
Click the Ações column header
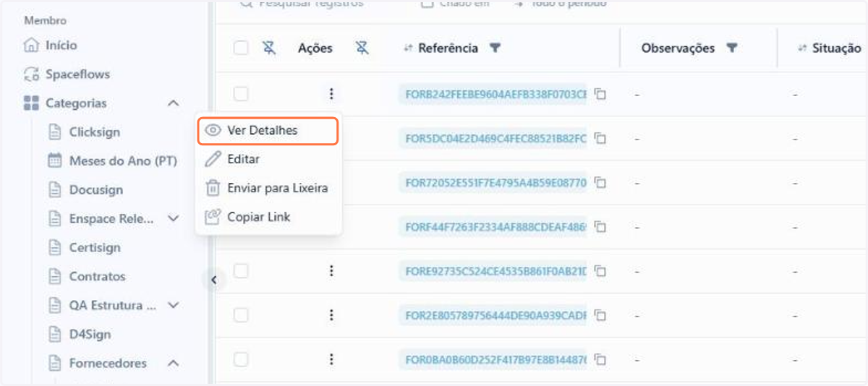315,48
